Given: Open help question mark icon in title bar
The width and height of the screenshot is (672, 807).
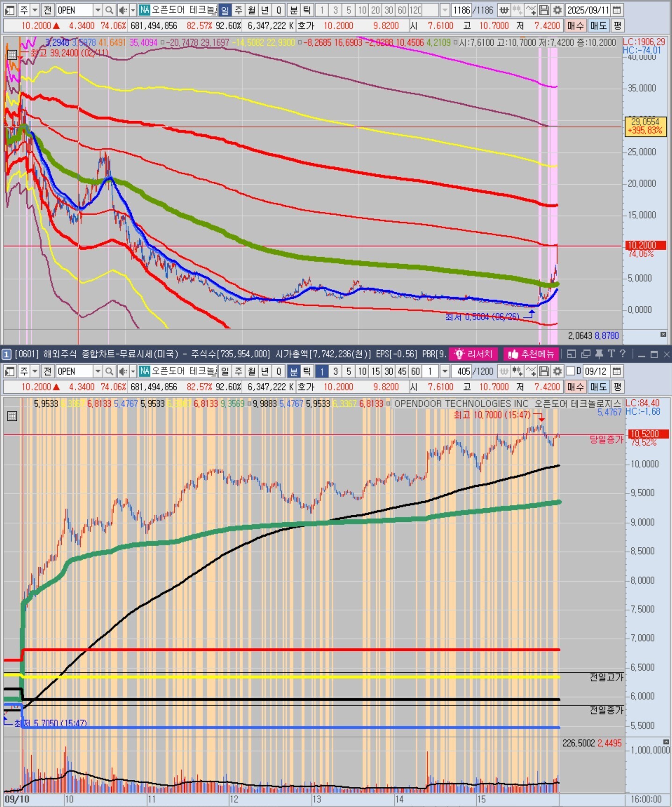Looking at the screenshot, I should coord(622,354).
